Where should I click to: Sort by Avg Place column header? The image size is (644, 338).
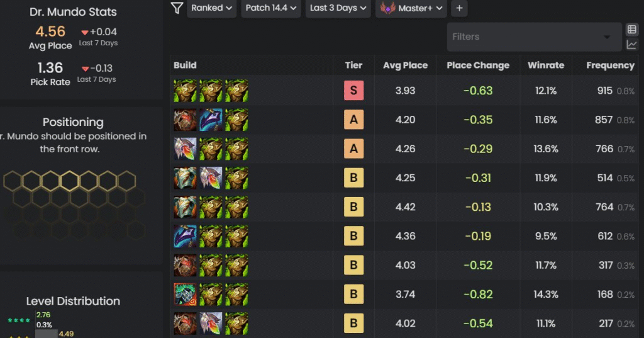[x=405, y=65]
